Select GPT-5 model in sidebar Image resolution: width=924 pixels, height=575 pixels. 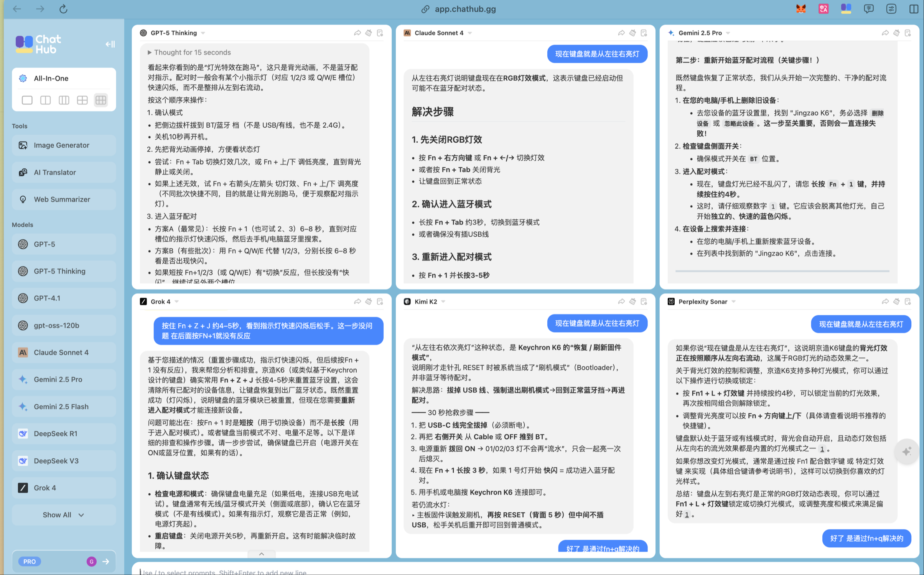pos(64,244)
